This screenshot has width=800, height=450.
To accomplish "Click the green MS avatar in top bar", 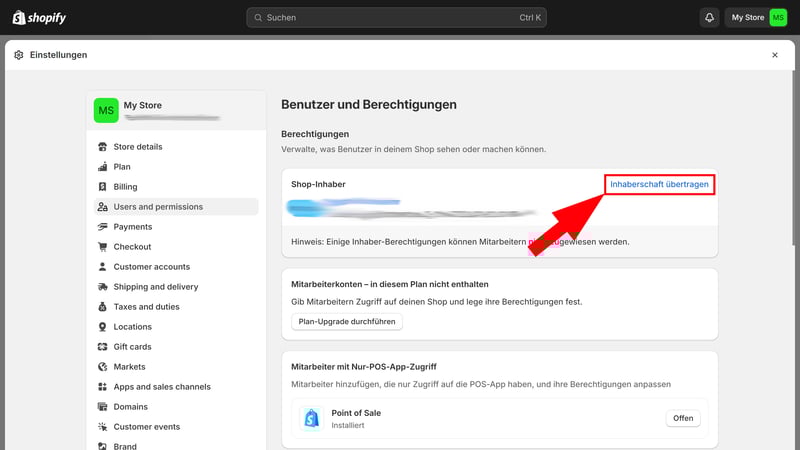I will pyautogui.click(x=777, y=17).
